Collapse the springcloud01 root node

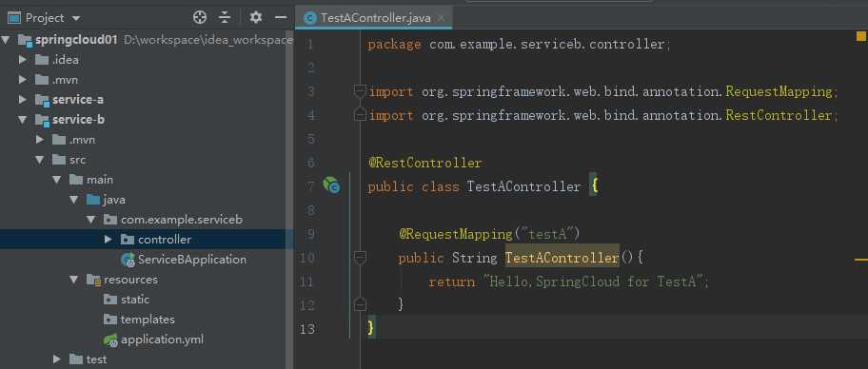(x=6, y=40)
